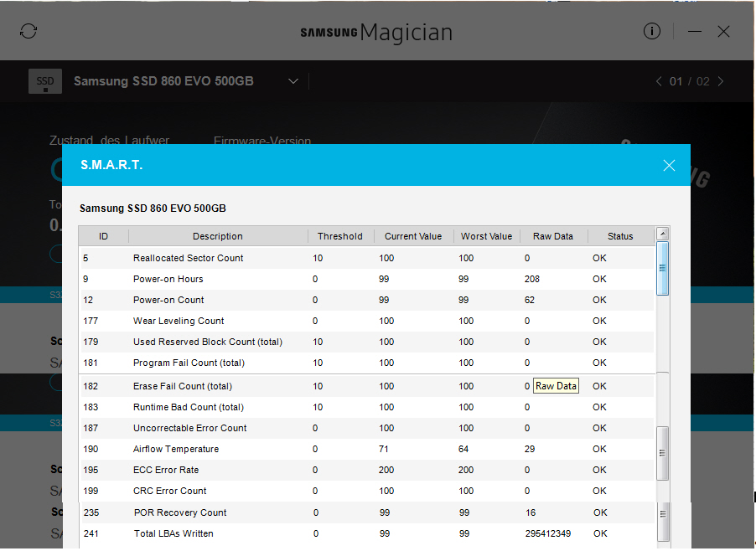Click attribute ID 177
Image resolution: width=756 pixels, height=551 pixels.
coord(91,322)
